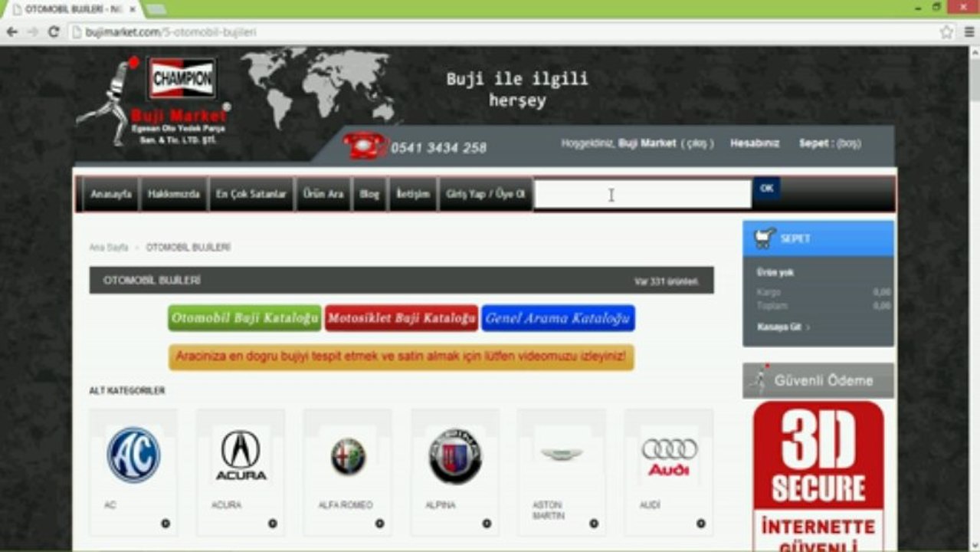Open the İletişim menu item

(413, 195)
